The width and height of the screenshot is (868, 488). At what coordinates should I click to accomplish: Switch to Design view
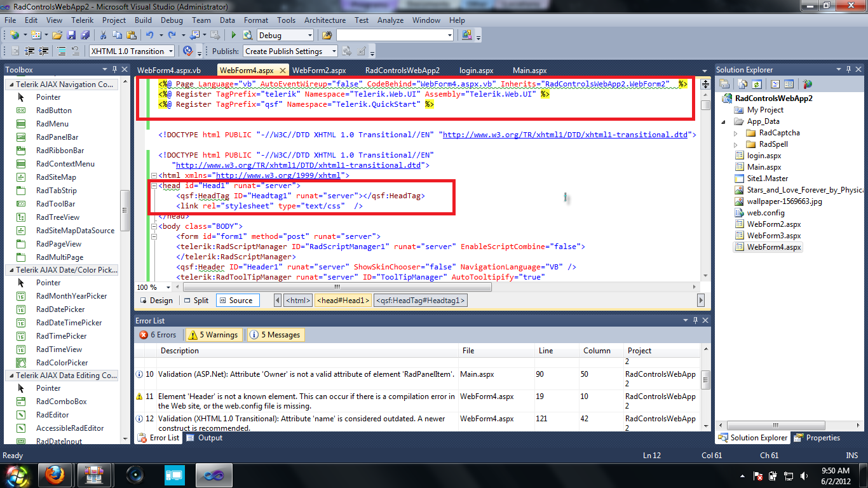(x=156, y=301)
